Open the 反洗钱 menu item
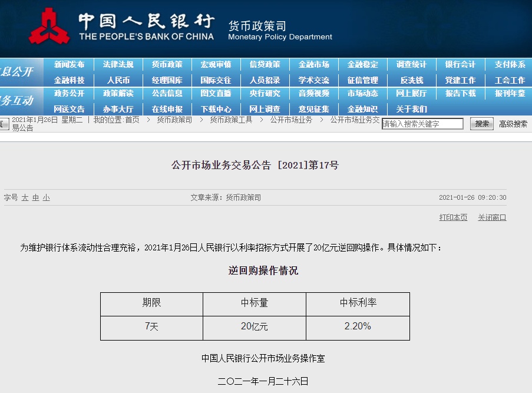 tap(410, 80)
